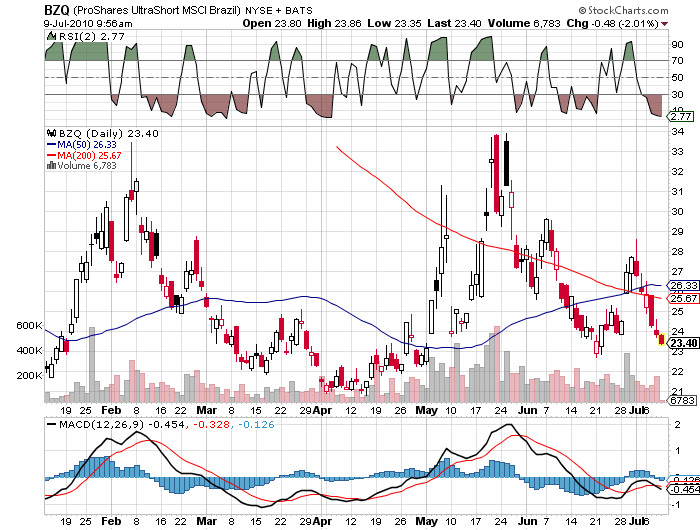Click the ProShares UltraShort MSCI Brazil name
The height and width of the screenshot is (530, 700).
pyautogui.click(x=157, y=10)
